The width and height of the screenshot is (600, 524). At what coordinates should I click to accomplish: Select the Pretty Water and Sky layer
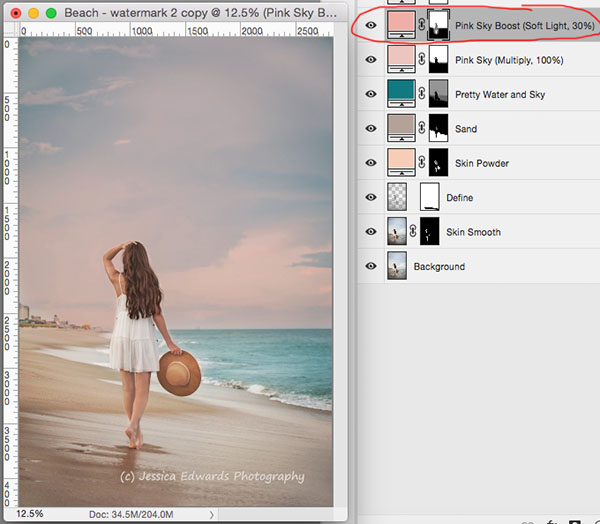[x=500, y=95]
